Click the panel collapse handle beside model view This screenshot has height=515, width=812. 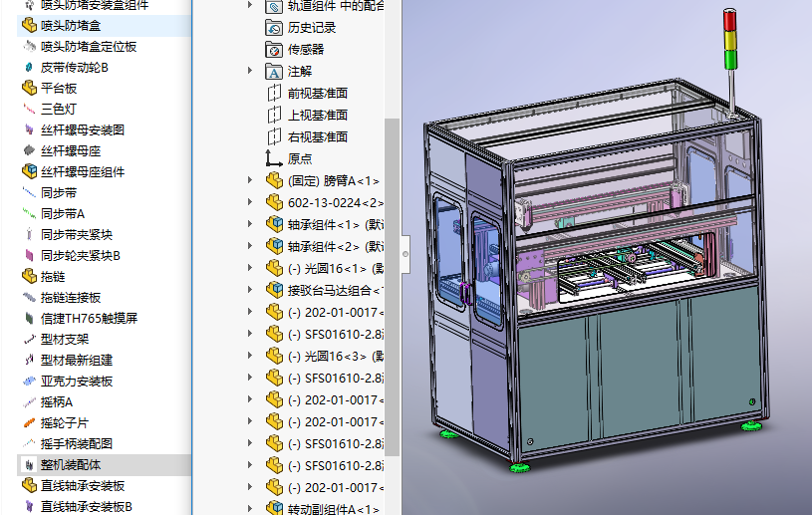[406, 254]
